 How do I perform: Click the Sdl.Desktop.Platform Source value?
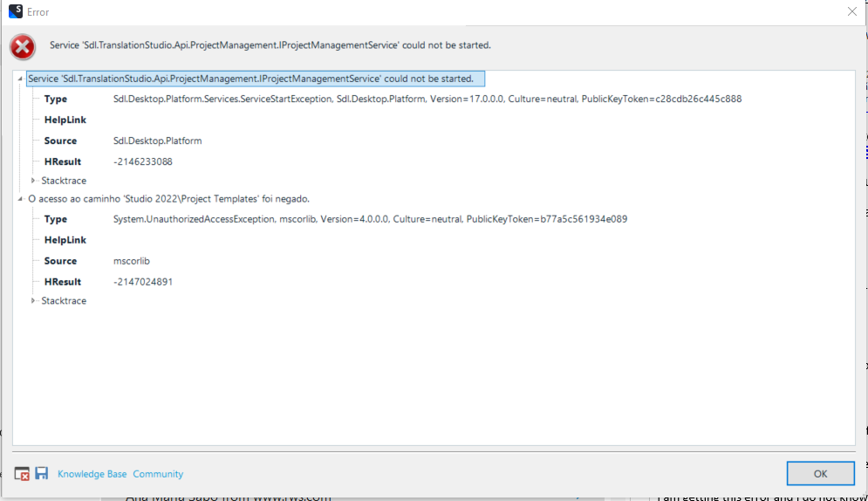[x=157, y=141]
